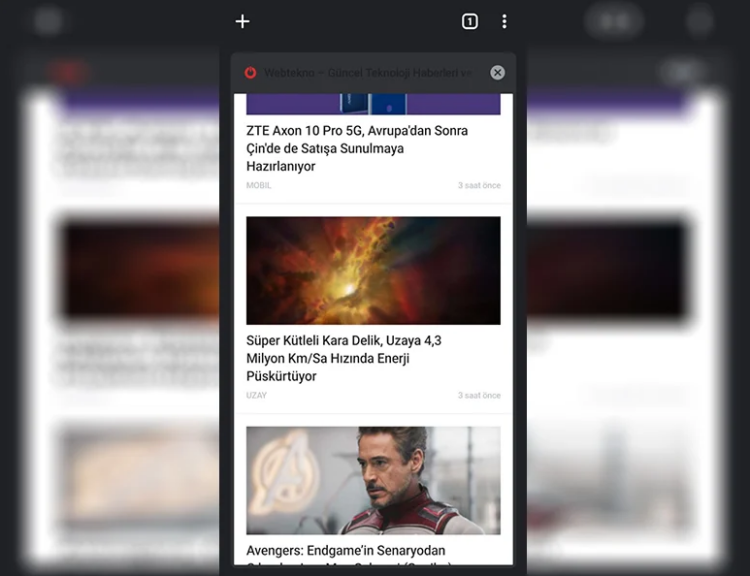Select the Webtekno tab title
750x576 pixels.
367,72
